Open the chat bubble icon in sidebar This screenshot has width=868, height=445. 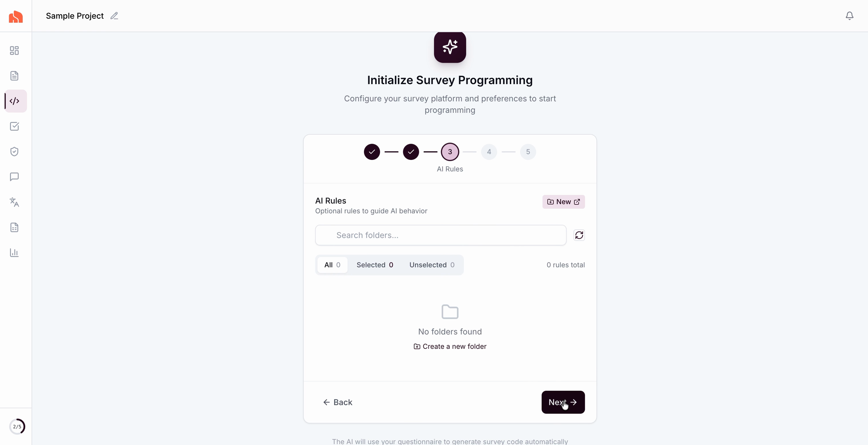[14, 177]
